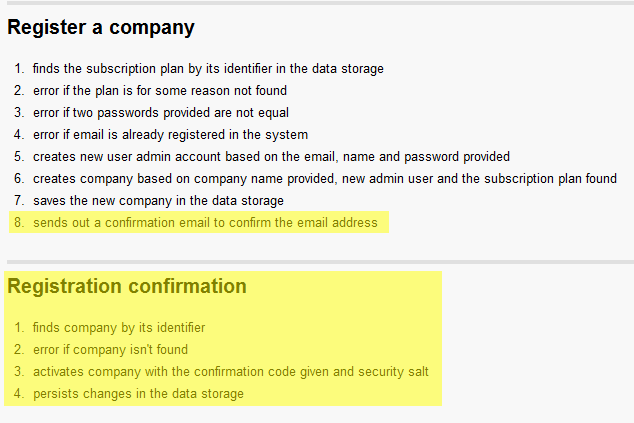
Task: Click 'error if company isn't found' line
Action: (110, 350)
